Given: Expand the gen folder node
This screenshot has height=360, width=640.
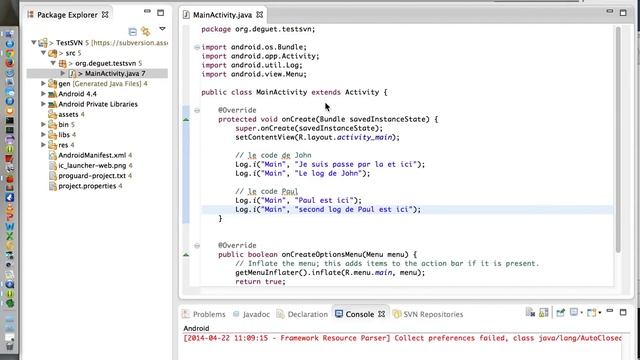Looking at the screenshot, I should [43, 83].
